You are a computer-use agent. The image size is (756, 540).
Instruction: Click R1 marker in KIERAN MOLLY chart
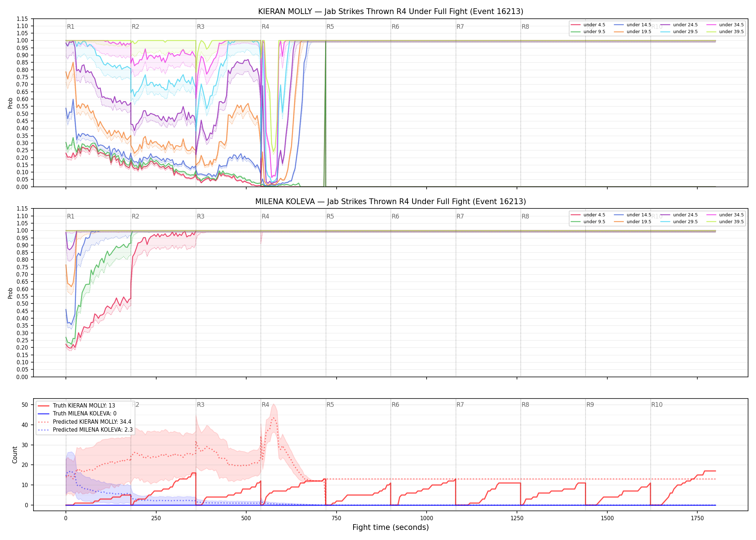pos(71,27)
